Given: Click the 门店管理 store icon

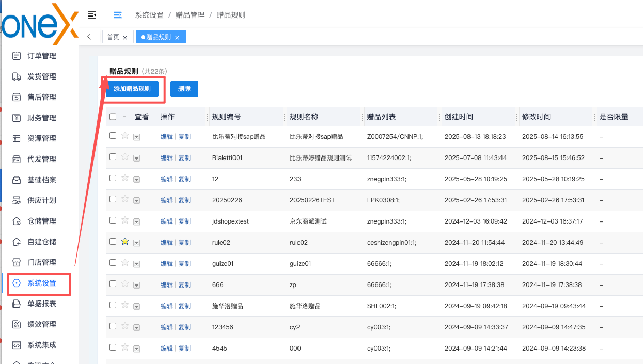Looking at the screenshot, I should [x=17, y=262].
